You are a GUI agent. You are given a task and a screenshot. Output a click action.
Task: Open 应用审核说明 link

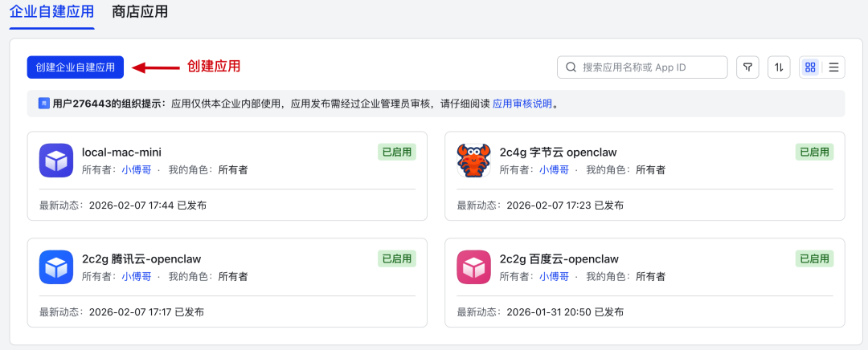pos(522,104)
